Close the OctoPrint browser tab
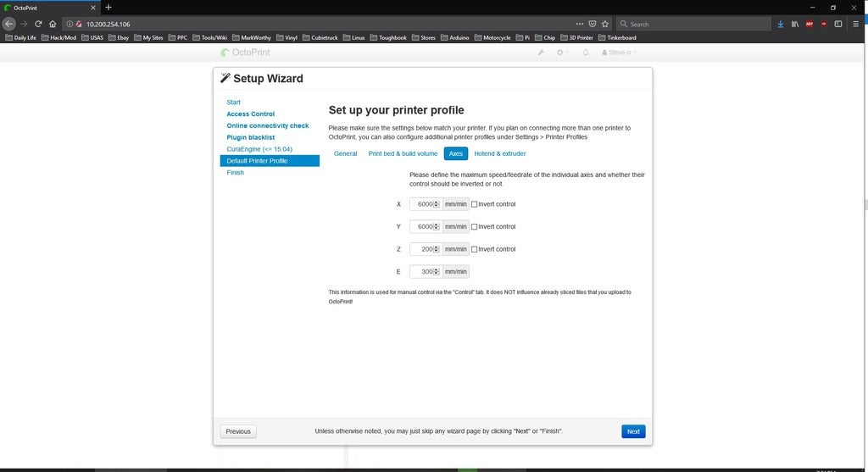This screenshot has height=472, width=868. (x=92, y=8)
